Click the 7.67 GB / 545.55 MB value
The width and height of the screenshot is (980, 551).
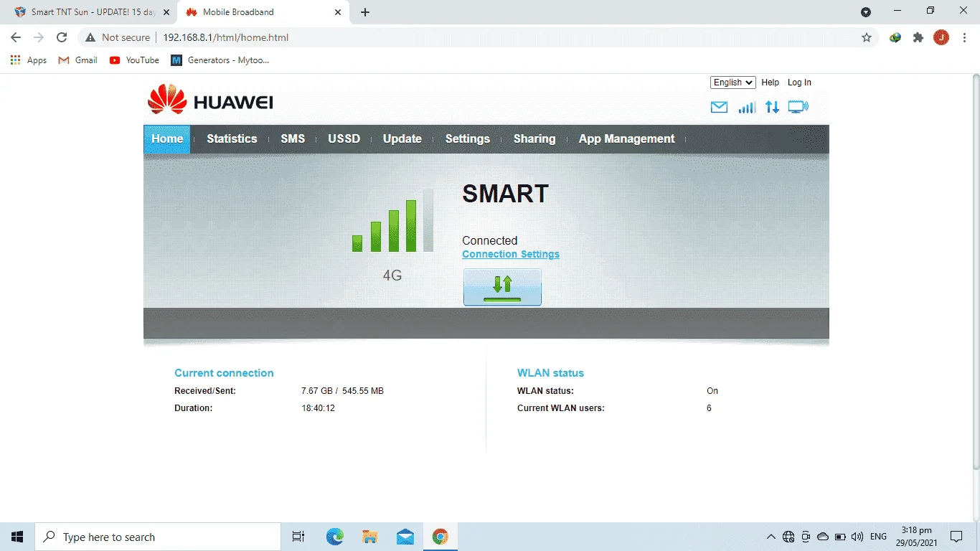point(342,391)
